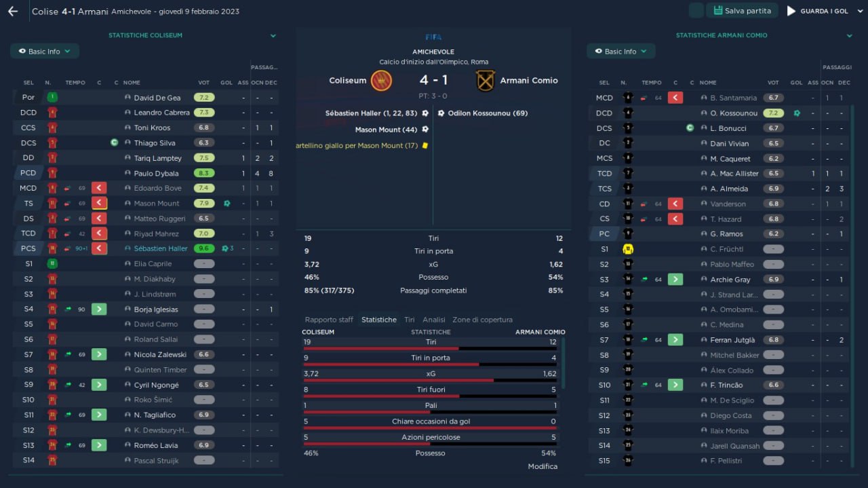Viewport: 868px width, 488px height.
Task: Expand Statistiche Coliseum panel chevron
Action: [273, 35]
